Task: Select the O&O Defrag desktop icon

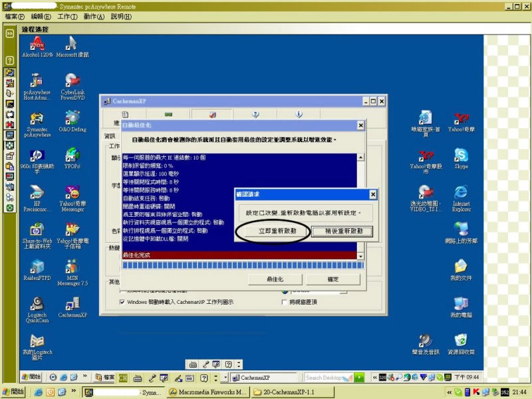Action: (72, 122)
